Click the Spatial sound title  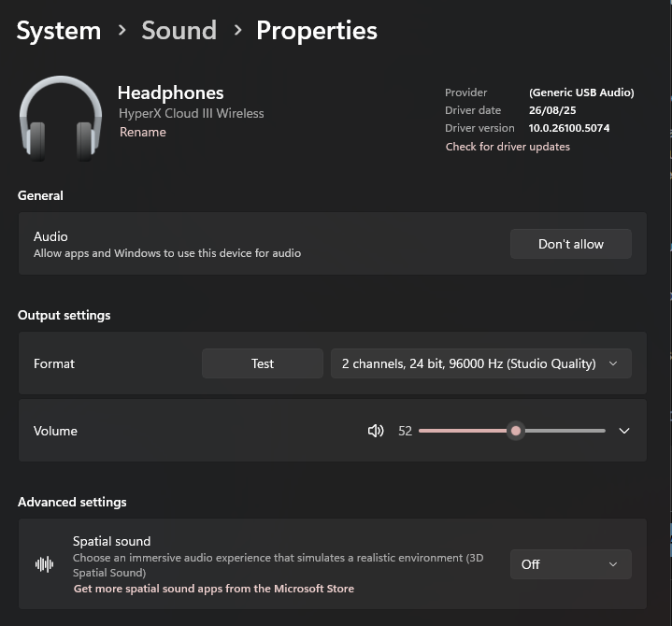click(x=111, y=541)
